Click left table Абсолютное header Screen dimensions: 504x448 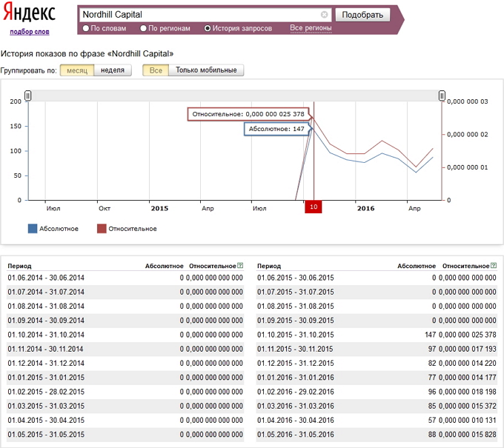tap(165, 266)
